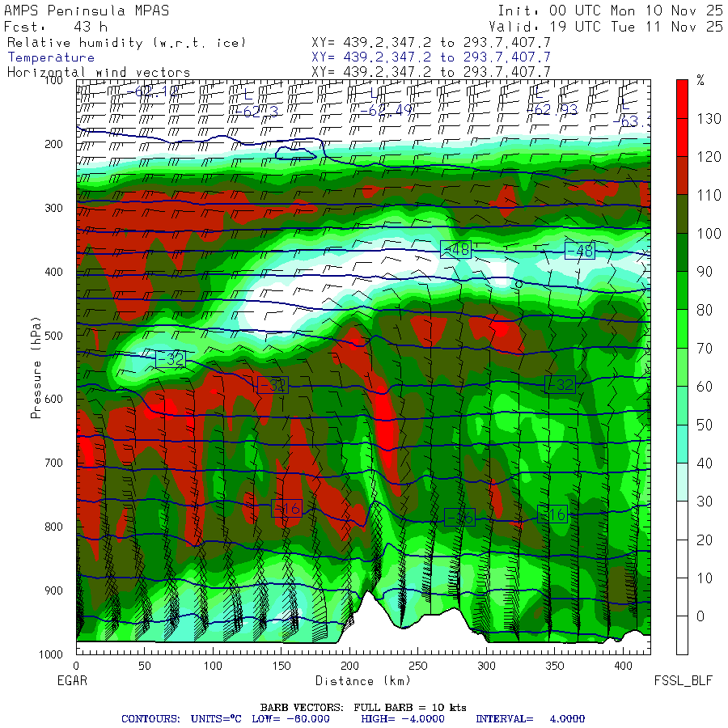The height and width of the screenshot is (728, 728).
Task: Click the olive colorbar segment between 100 and 110
Action: pyautogui.click(x=682, y=214)
